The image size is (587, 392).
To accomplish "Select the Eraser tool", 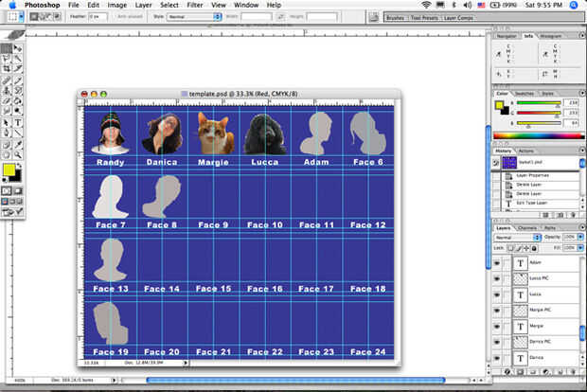I will [x=7, y=100].
